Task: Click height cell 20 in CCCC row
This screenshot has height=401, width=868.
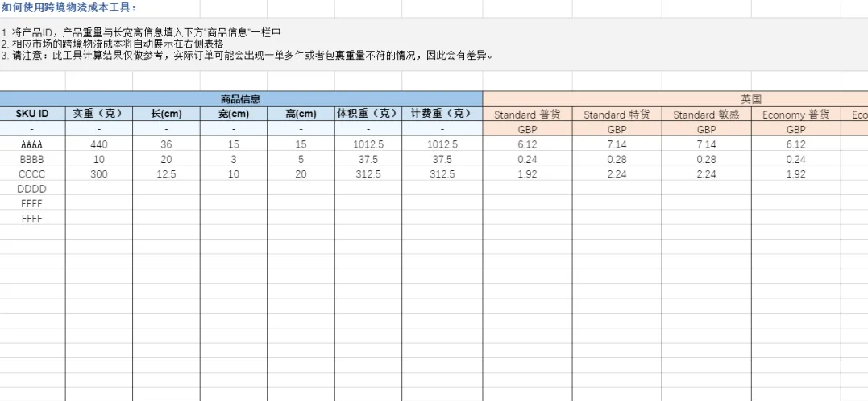Action: point(301,174)
